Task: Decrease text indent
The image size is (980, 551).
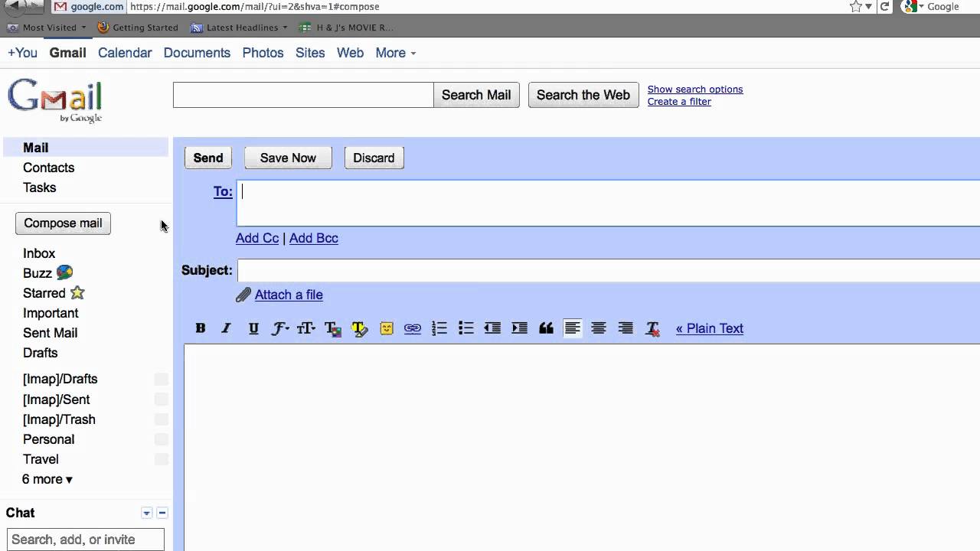Action: point(492,328)
